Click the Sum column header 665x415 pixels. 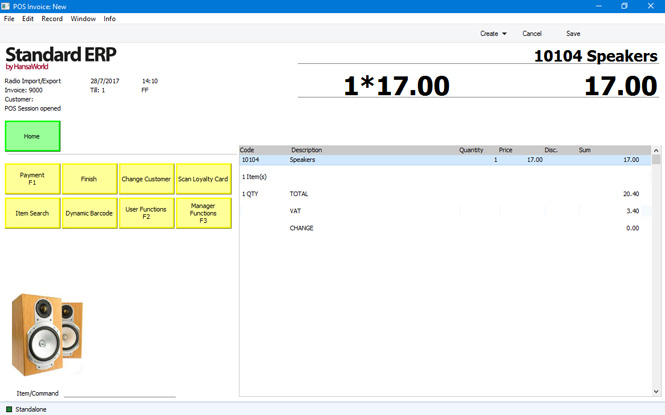coord(584,150)
